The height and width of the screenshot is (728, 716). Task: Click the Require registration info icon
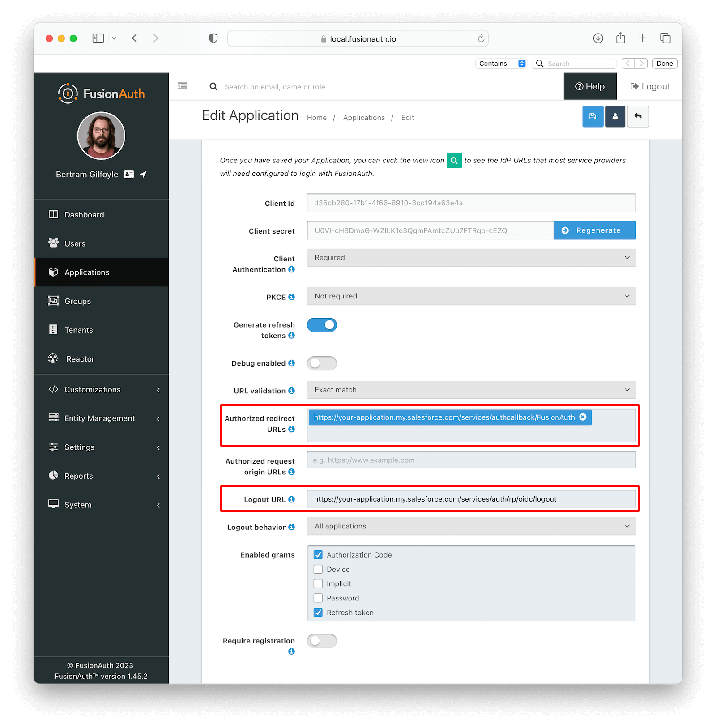(291, 651)
